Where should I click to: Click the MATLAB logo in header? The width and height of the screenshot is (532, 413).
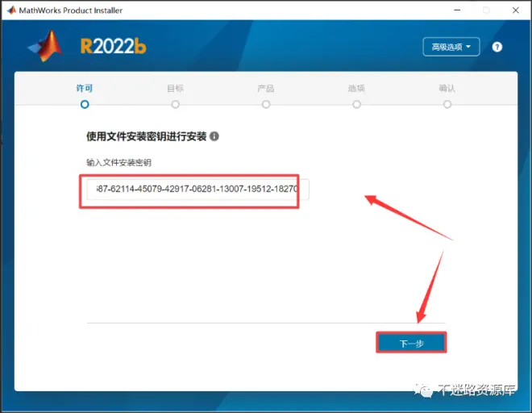pos(46,46)
